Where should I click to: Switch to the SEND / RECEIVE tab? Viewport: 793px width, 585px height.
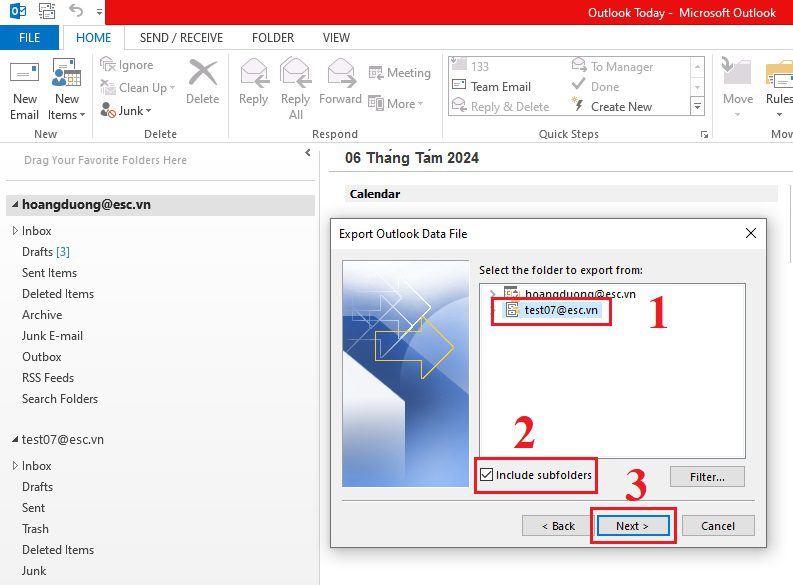click(x=181, y=37)
